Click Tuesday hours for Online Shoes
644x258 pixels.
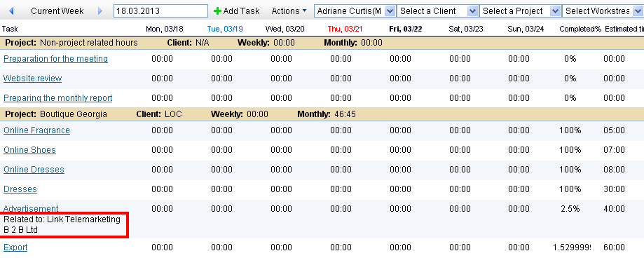click(x=221, y=150)
